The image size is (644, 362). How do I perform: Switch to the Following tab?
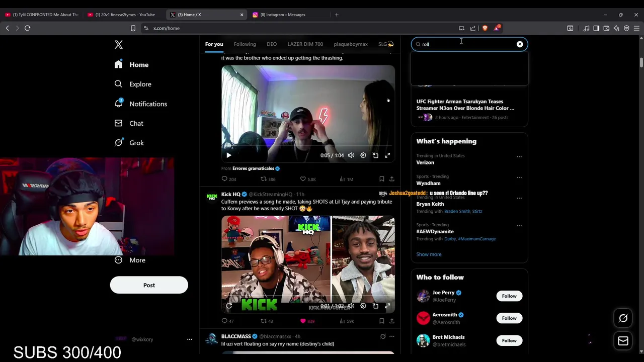point(245,44)
